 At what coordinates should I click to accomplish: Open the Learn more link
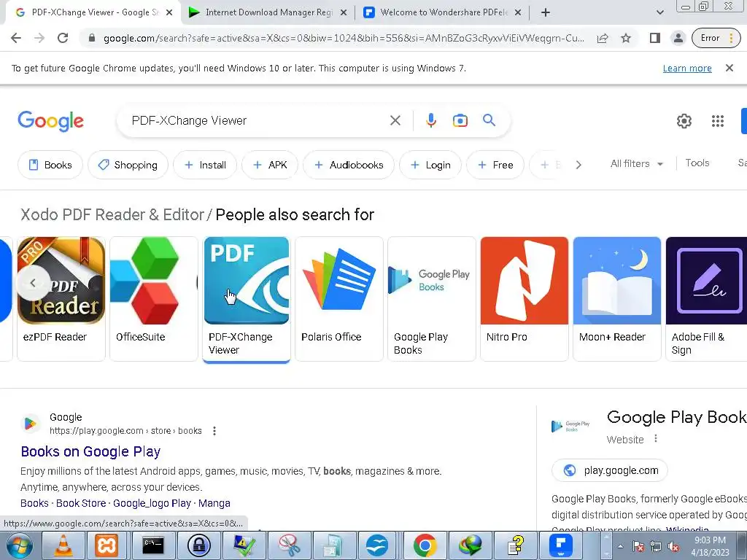(x=687, y=68)
